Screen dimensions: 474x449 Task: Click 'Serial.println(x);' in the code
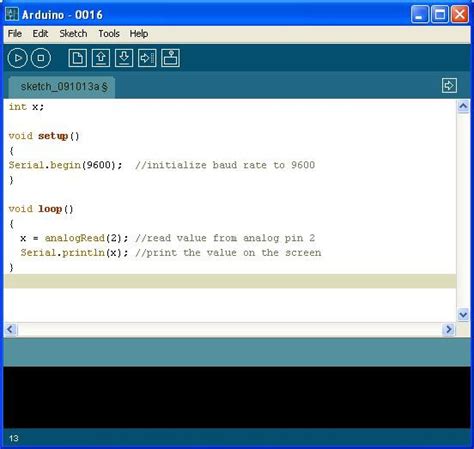pos(74,253)
